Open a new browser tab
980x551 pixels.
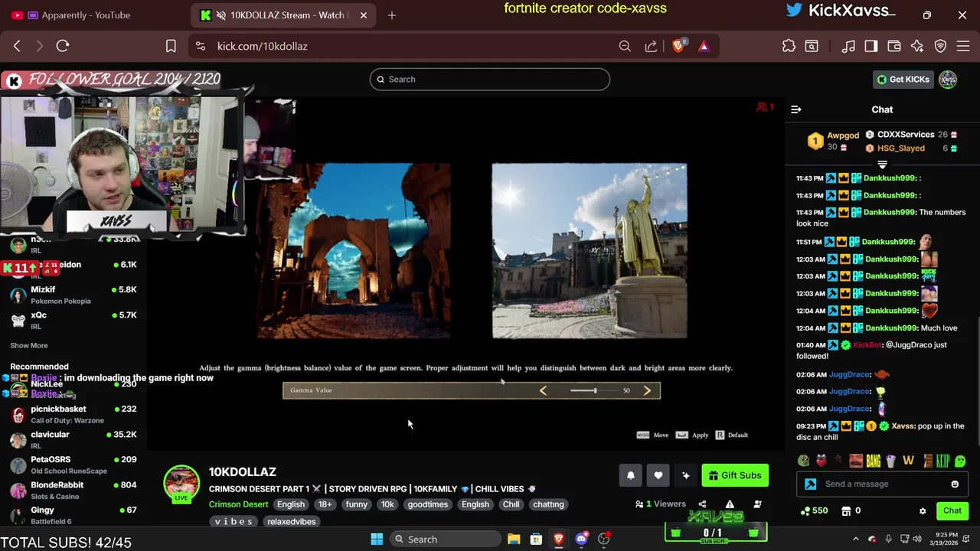[391, 15]
